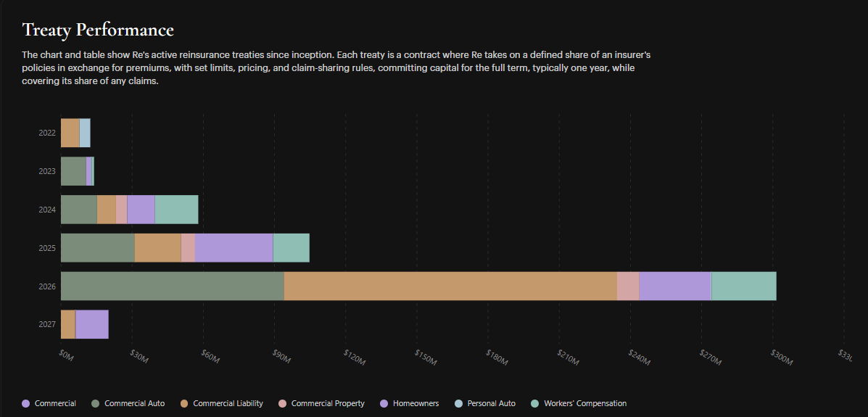Click the 2027 Homeowners bar segment
Viewport: 868px width, 417px height.
coord(92,324)
